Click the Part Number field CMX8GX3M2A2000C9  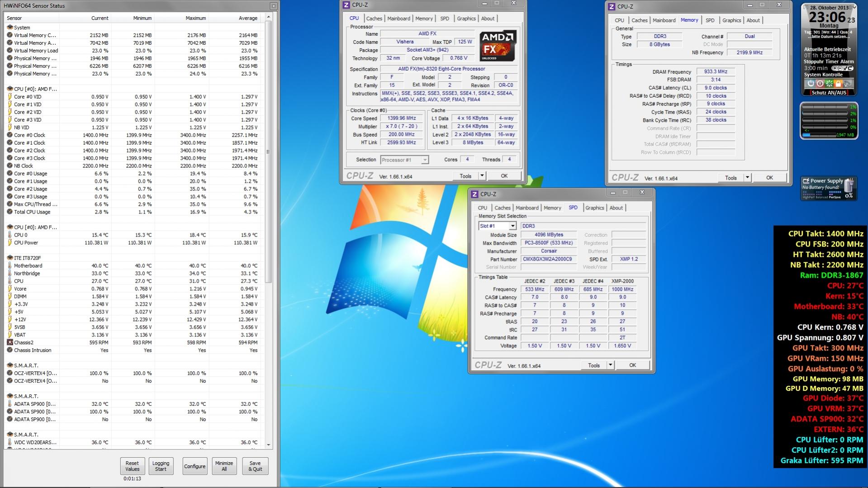550,259
